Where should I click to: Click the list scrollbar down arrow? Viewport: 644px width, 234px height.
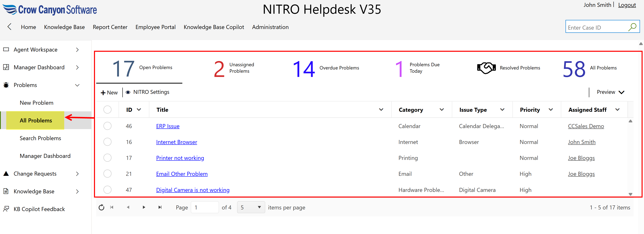(630, 194)
